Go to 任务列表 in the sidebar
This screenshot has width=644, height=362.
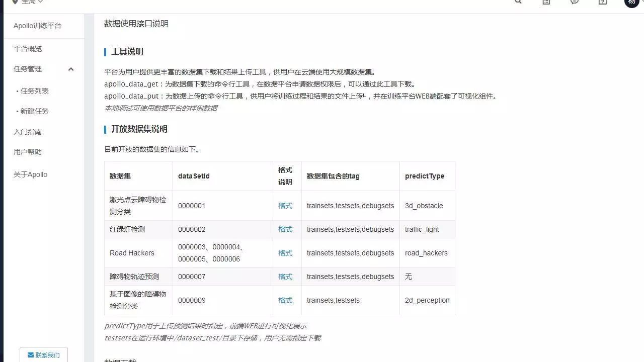35,91
